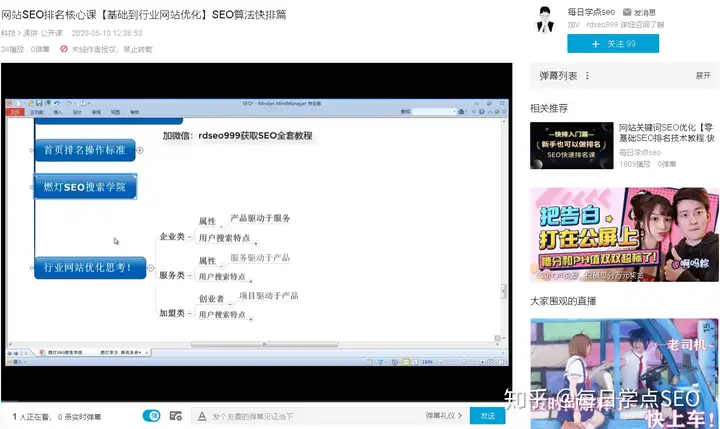Expand the 首页排名操作标准 node plus sign
The image size is (720, 429).
point(140,150)
